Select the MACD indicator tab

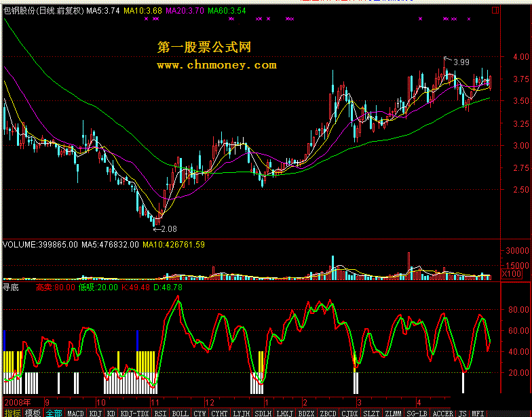tap(75, 413)
